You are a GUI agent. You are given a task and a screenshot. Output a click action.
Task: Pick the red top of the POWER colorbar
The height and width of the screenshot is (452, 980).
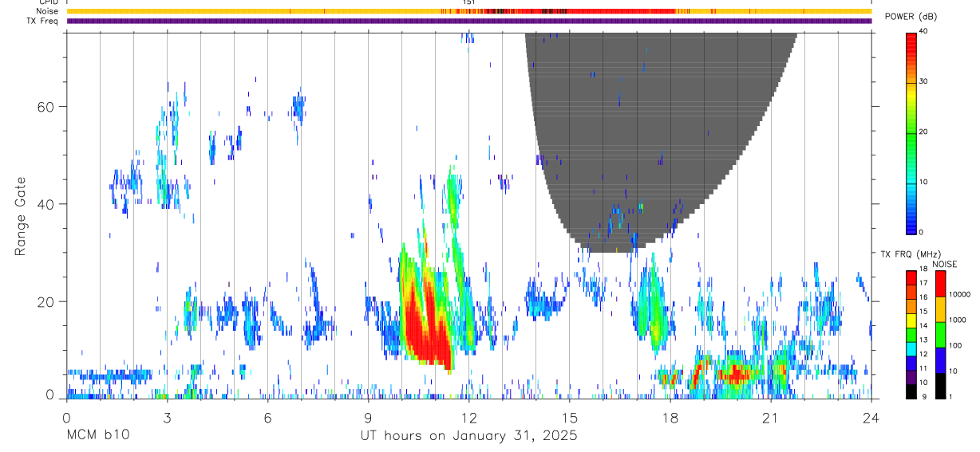tap(911, 40)
